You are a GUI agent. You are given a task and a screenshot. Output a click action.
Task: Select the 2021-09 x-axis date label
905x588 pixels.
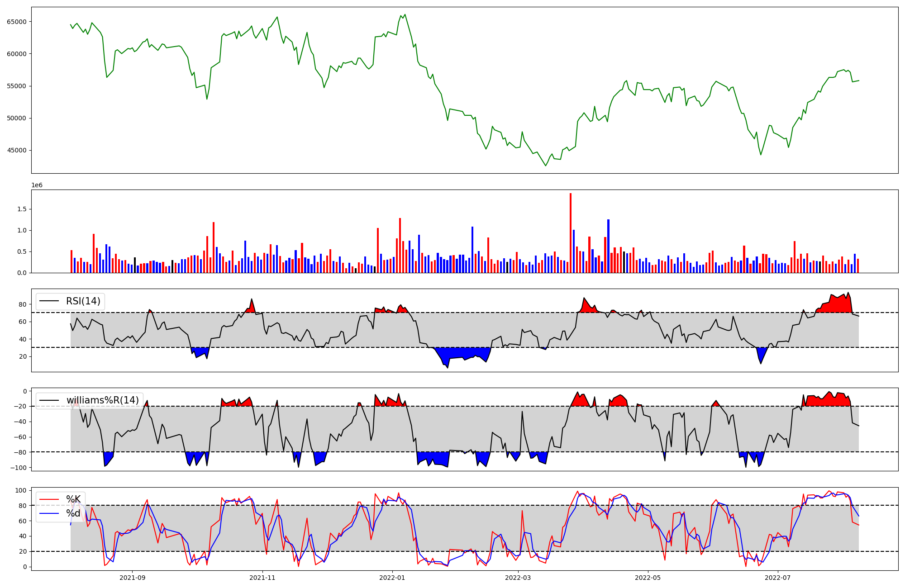pyautogui.click(x=132, y=578)
